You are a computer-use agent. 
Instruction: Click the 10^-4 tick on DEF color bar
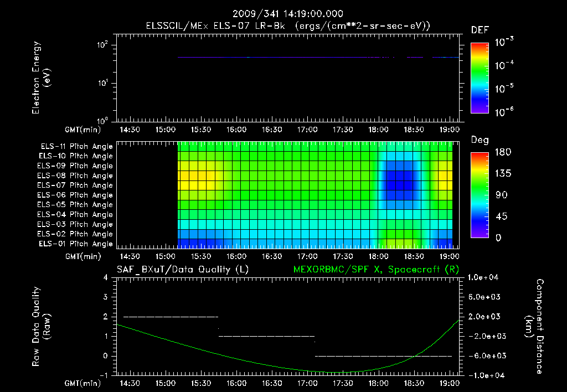(504, 65)
